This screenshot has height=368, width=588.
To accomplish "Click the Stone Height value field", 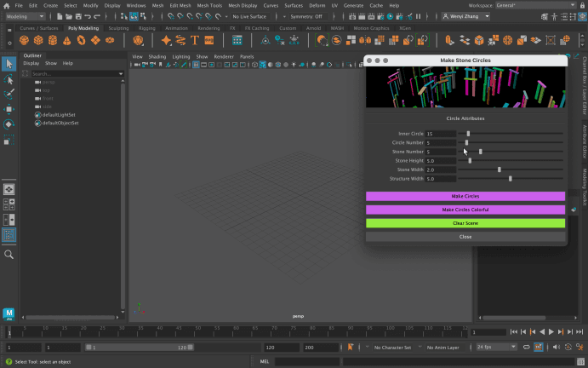I will point(441,161).
